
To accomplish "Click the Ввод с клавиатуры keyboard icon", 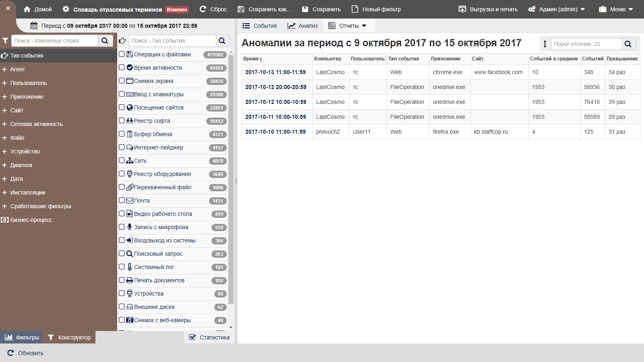I will click(x=130, y=94).
